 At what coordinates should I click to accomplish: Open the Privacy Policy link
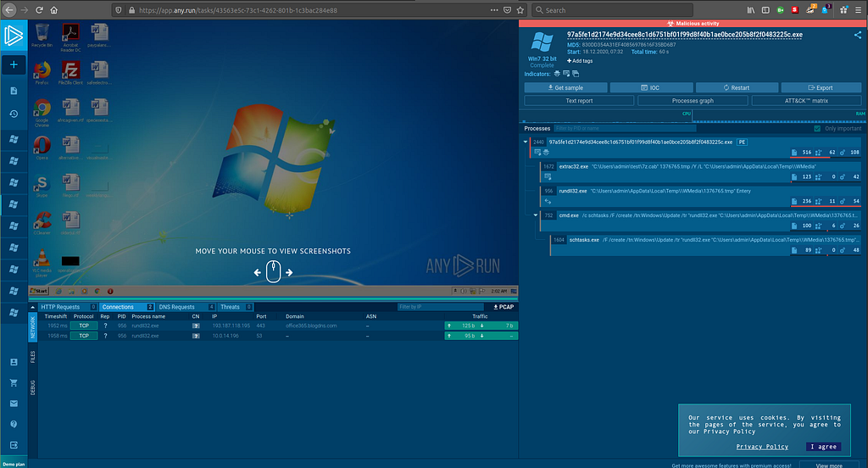762,447
